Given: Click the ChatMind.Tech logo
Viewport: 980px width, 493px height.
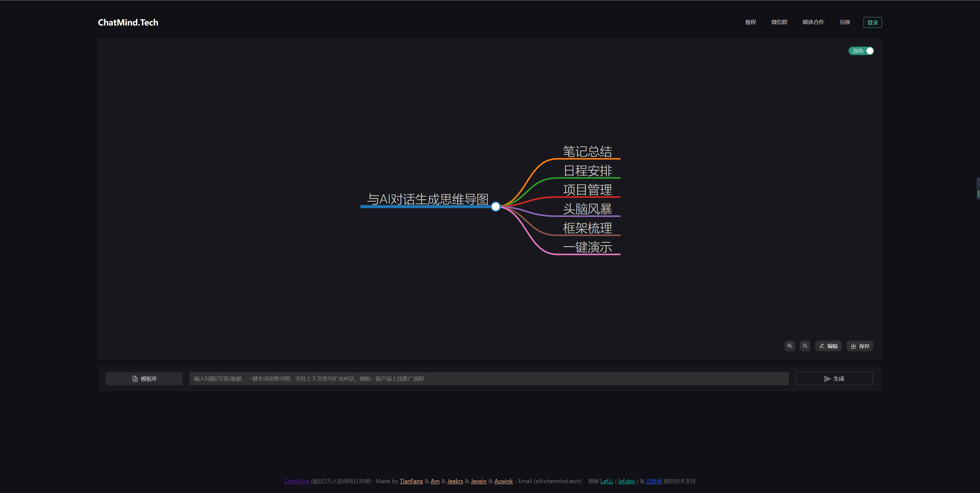Looking at the screenshot, I should [128, 22].
